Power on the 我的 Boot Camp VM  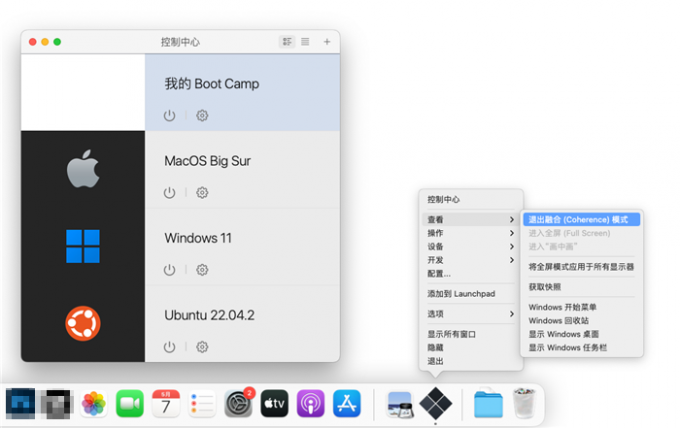(x=169, y=116)
